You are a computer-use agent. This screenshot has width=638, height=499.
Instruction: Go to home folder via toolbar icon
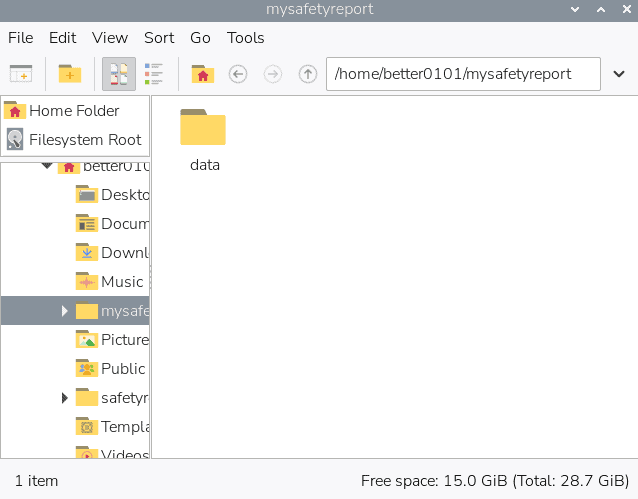pos(203,74)
